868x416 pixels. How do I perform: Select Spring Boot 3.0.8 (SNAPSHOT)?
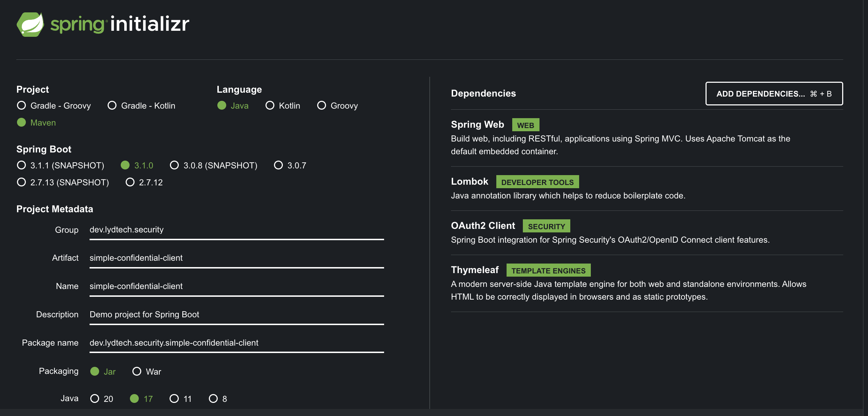tap(214, 166)
